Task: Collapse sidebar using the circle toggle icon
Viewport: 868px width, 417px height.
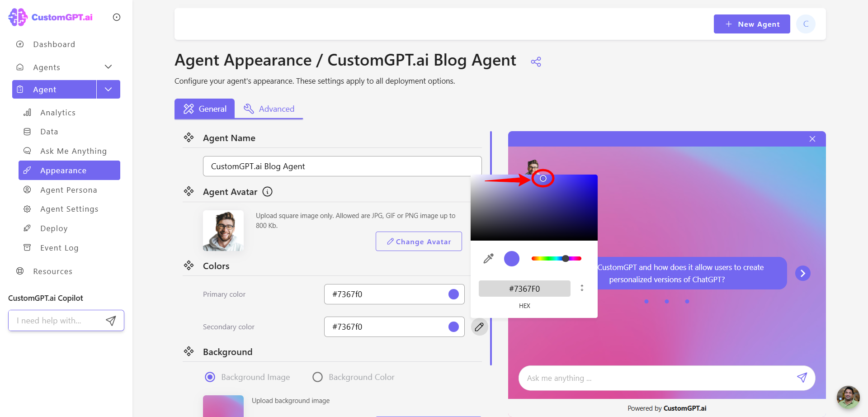Action: pos(117,17)
